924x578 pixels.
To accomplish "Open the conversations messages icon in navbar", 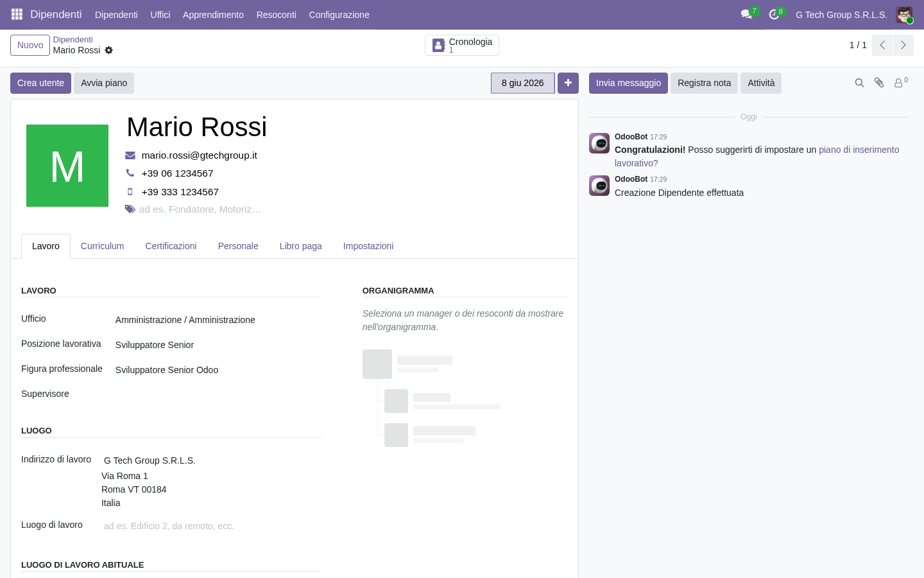I will tap(746, 14).
